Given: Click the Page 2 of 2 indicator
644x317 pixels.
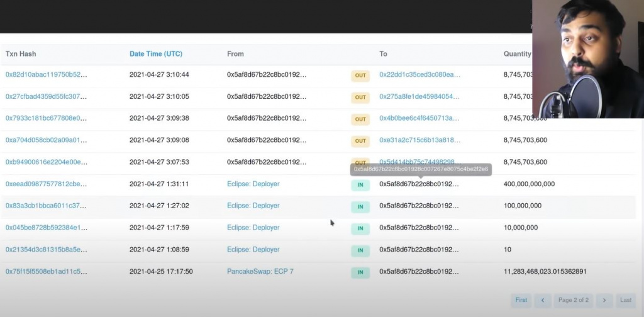Looking at the screenshot, I should pos(574,300).
